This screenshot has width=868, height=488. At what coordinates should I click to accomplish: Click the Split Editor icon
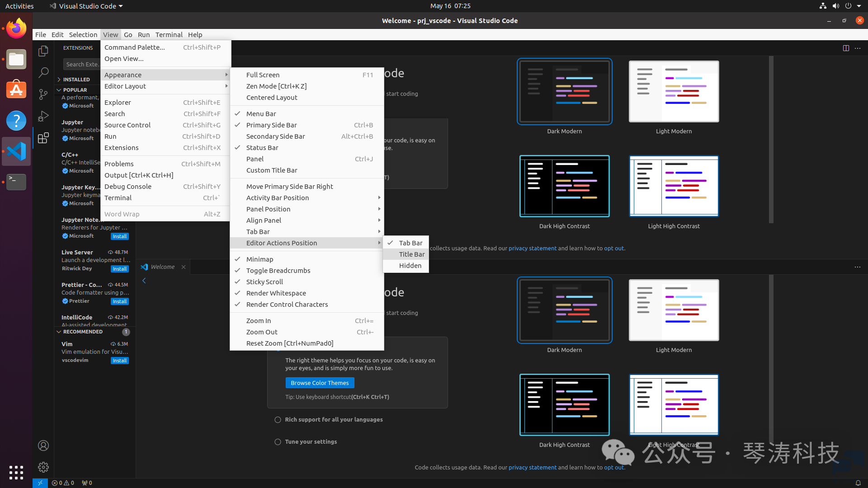click(x=846, y=48)
